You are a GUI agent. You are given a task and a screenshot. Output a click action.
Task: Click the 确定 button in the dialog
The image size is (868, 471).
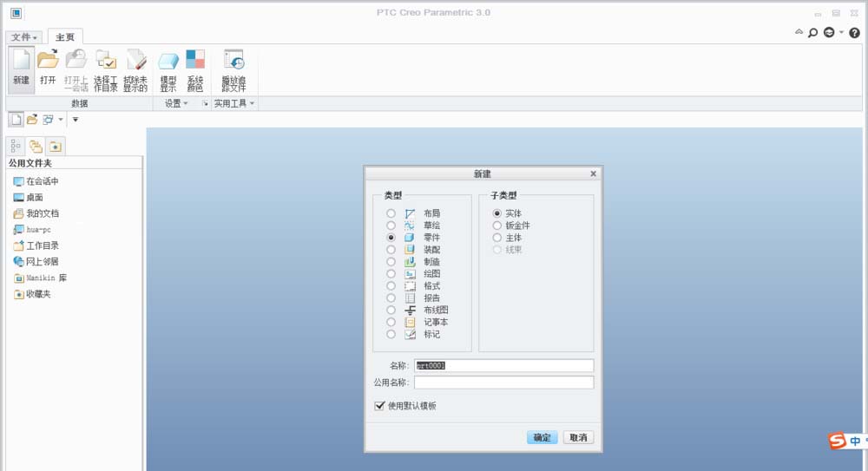click(x=542, y=437)
